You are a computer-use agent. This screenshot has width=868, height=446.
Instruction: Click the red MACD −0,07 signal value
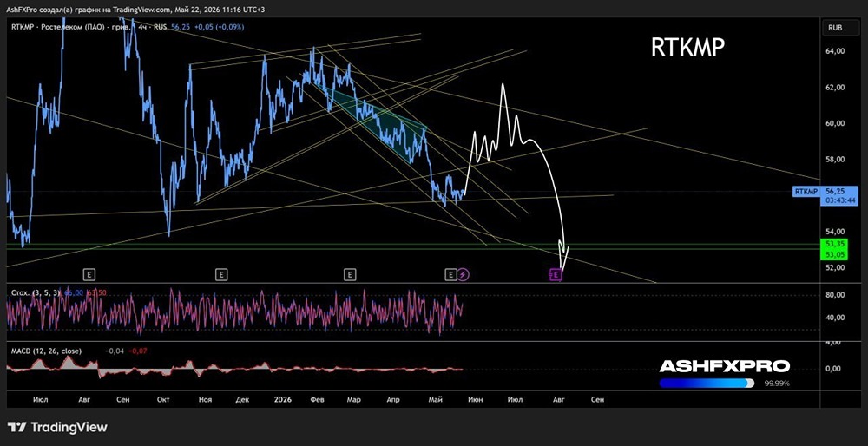137,351
